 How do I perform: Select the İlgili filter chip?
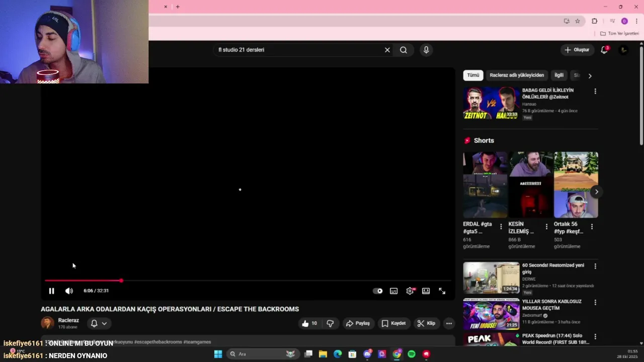[559, 75]
